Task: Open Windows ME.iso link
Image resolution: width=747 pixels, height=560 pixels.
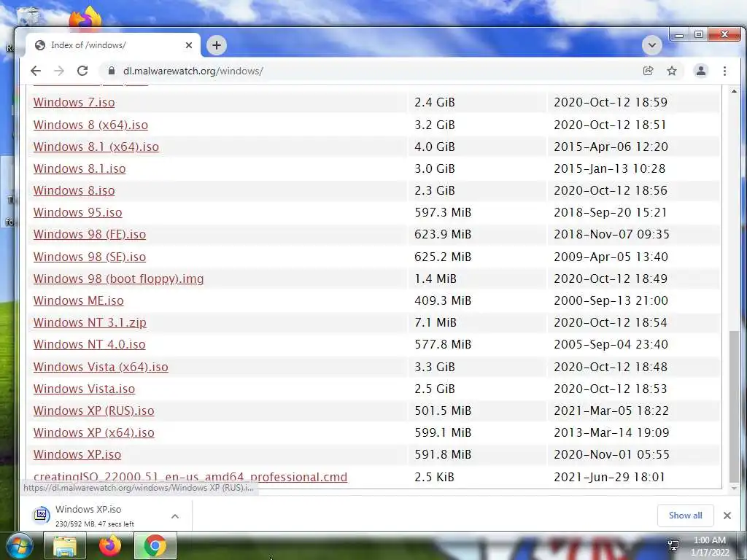Action: (x=79, y=300)
